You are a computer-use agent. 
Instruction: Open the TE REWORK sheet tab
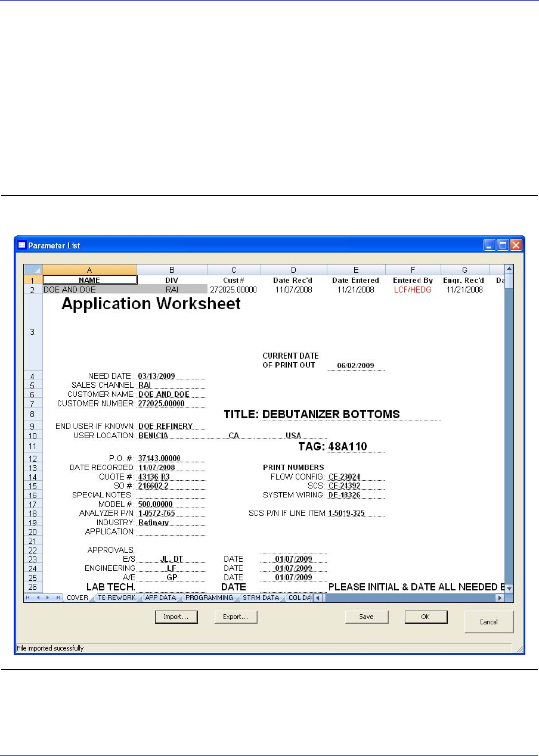click(116, 598)
